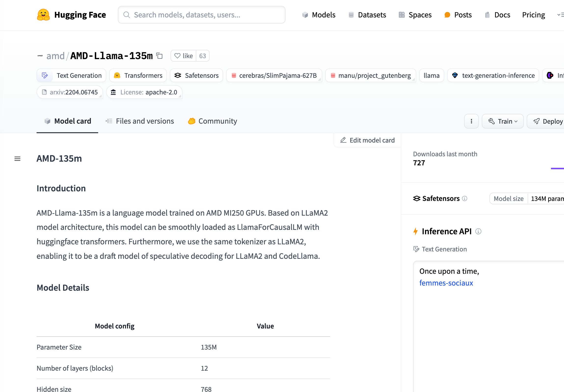The width and height of the screenshot is (564, 392).
Task: Click the heart like icon
Action: click(x=177, y=56)
